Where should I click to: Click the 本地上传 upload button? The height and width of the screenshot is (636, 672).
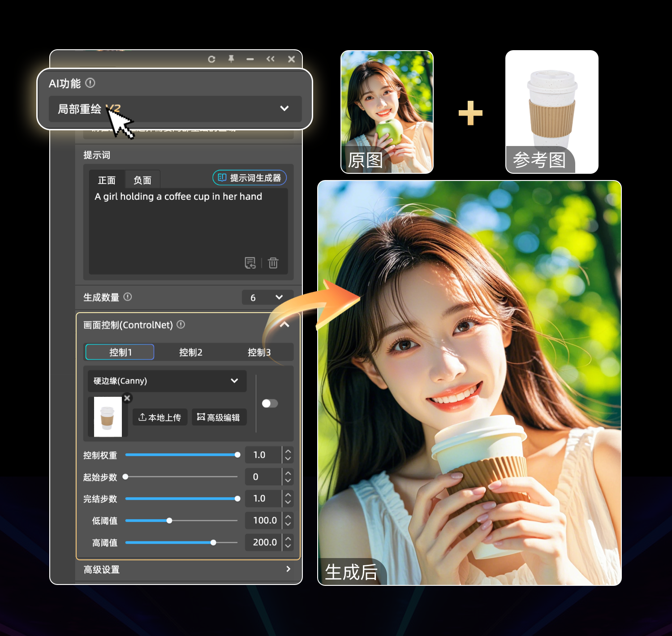(x=160, y=417)
